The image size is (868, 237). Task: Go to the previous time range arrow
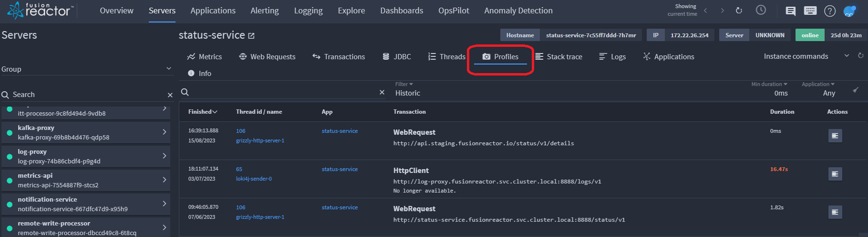click(705, 11)
